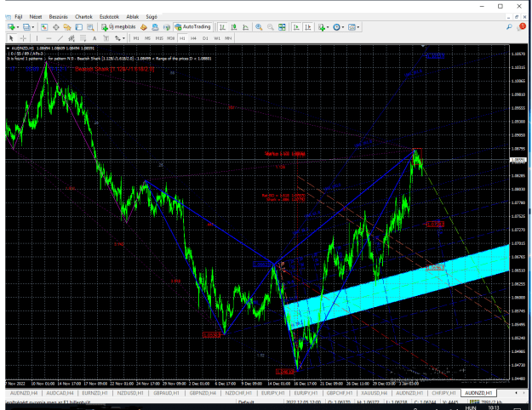
Task: Toggle the Data Window crosshair-circle icon
Action: 55,27
